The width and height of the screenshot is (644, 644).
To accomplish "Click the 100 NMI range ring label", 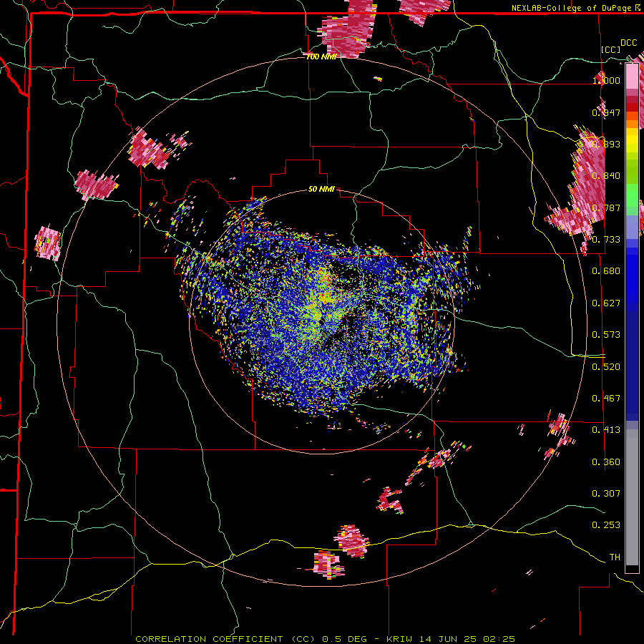I will 321,57.
